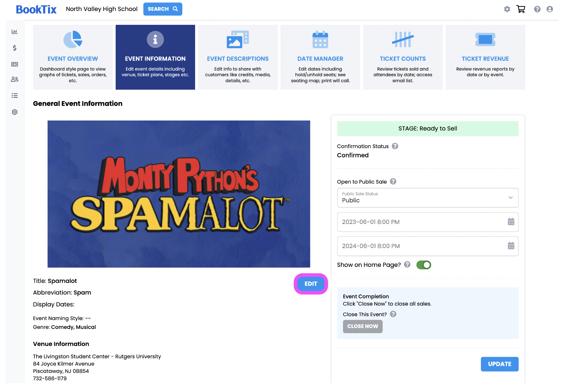This screenshot has height=392, width=564.
Task: Open the shopping cart
Action: pos(521,9)
